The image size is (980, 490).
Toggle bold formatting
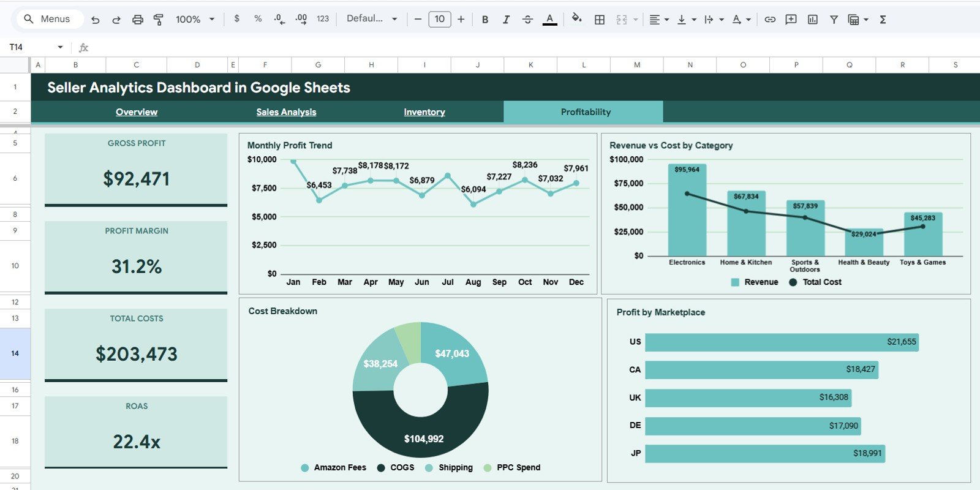point(485,20)
